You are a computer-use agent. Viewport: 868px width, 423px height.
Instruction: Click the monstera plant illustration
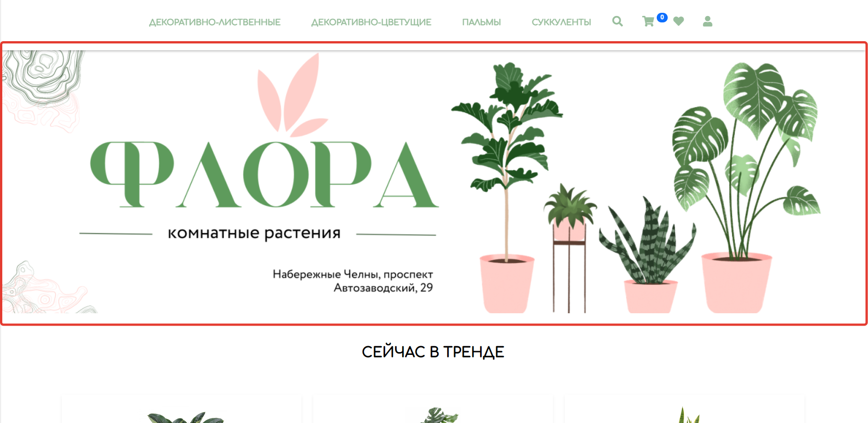[745, 187]
